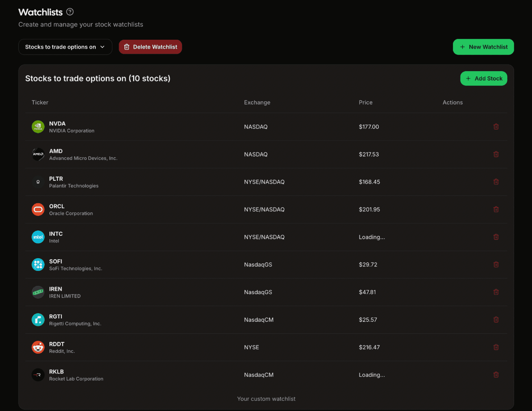Click the Rocket Lab logo icon
Image resolution: width=532 pixels, height=411 pixels.
(x=38, y=375)
